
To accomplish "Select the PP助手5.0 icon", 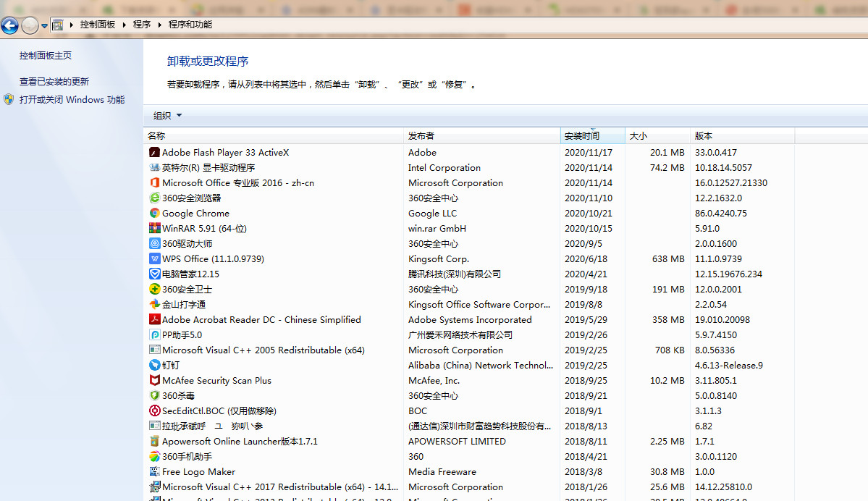I will pyautogui.click(x=153, y=334).
